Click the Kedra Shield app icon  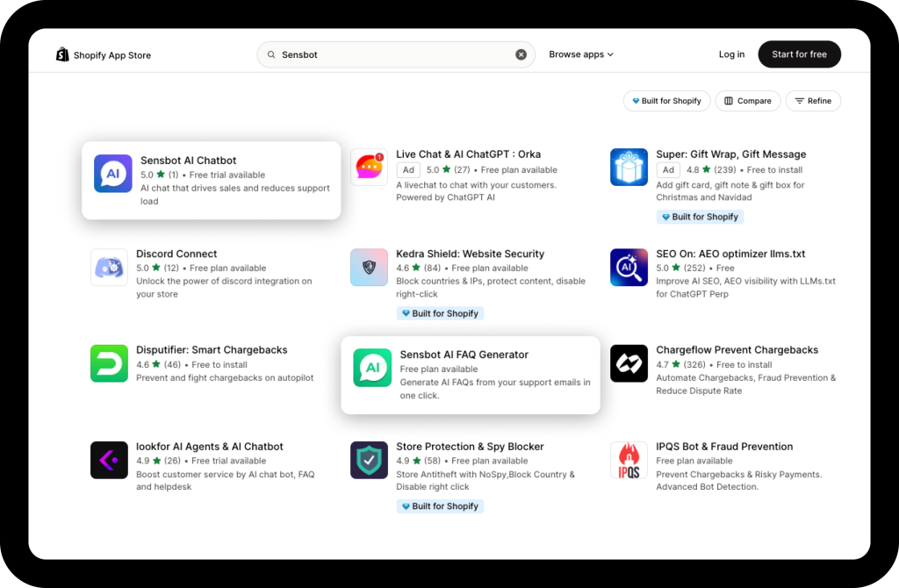(369, 267)
